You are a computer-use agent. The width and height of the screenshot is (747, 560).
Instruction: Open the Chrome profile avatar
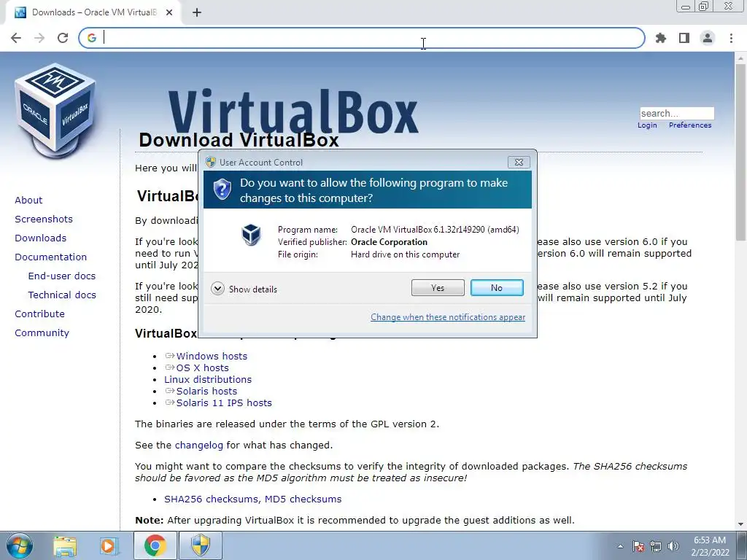[x=708, y=38]
